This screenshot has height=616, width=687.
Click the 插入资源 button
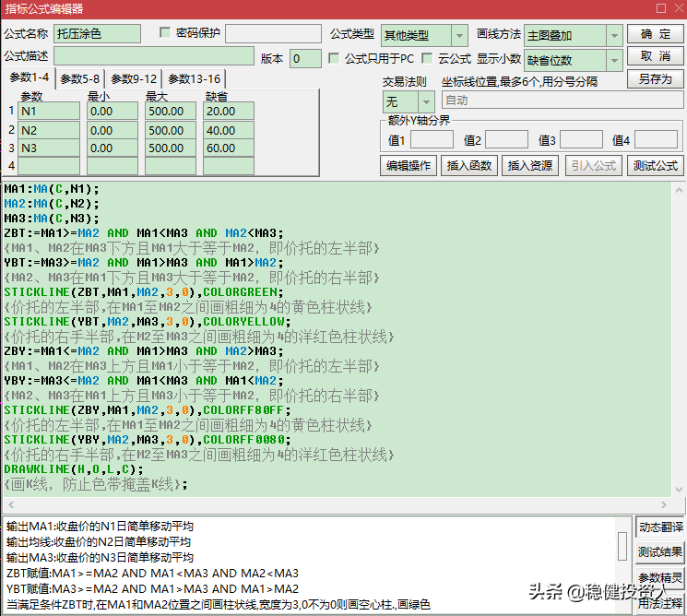(530, 166)
